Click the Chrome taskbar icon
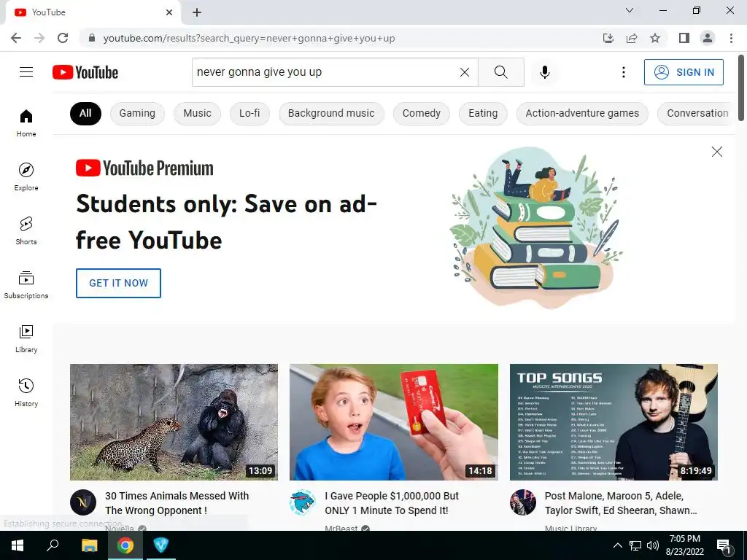747x560 pixels. [x=125, y=545]
